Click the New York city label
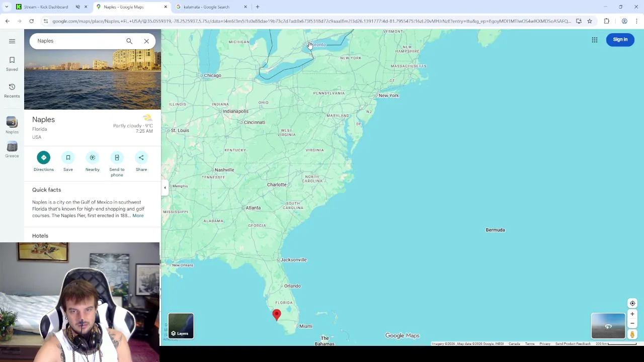 tap(388, 96)
